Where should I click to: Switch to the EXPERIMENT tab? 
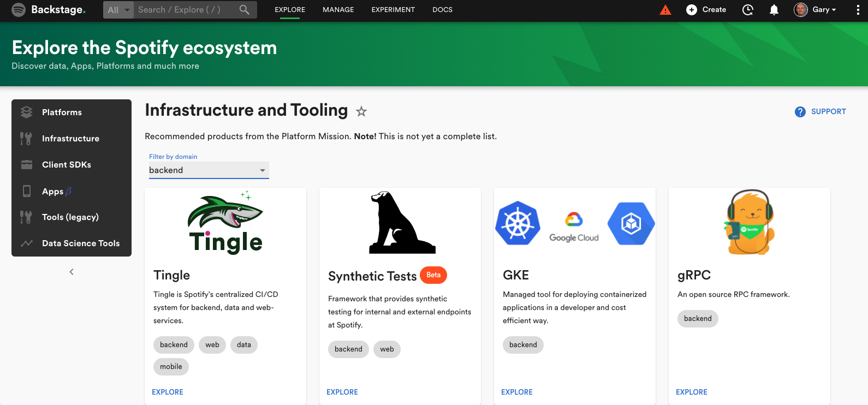tap(393, 10)
